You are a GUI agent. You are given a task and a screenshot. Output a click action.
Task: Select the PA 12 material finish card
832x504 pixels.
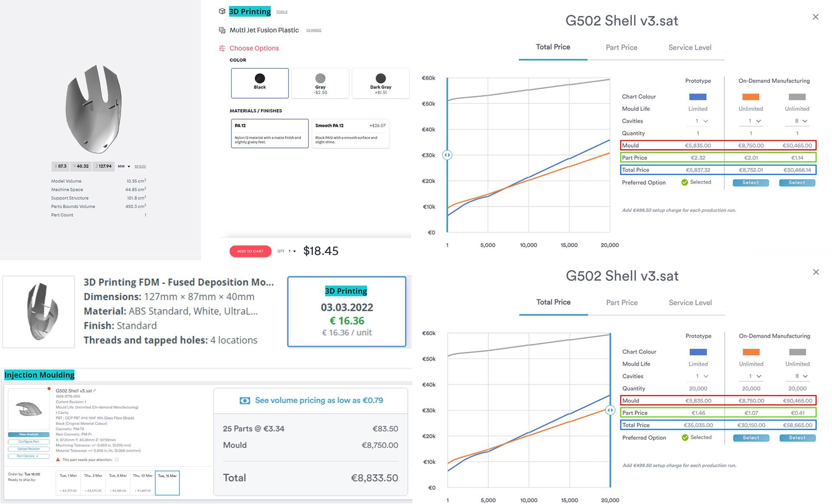270,133
